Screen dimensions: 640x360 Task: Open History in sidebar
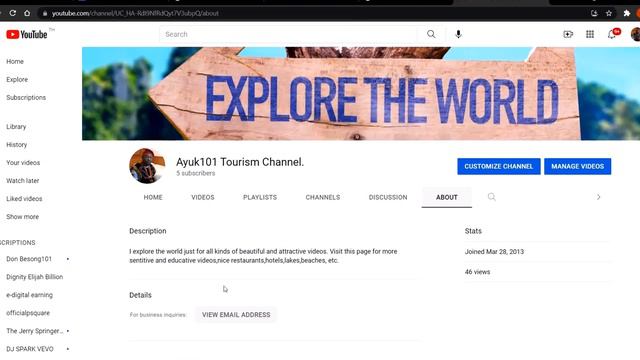point(17,144)
